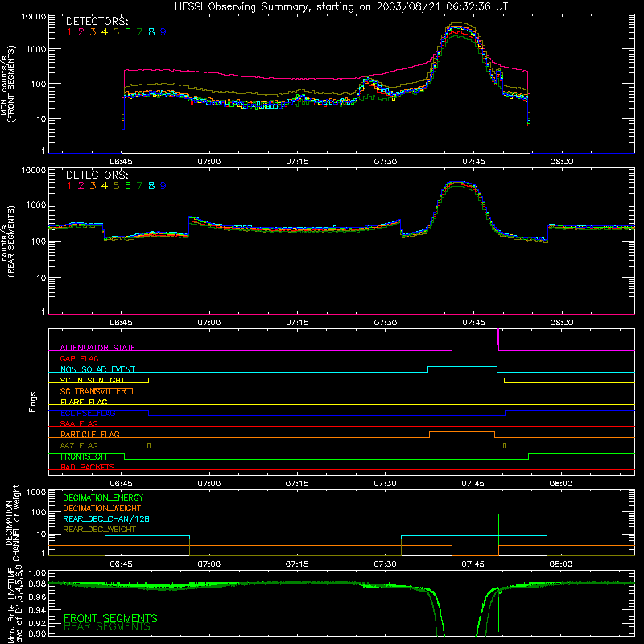The height and width of the screenshot is (644, 644).
Task: Click the REAR_DEC_CHAN/128 legend entry
Action: [106, 518]
